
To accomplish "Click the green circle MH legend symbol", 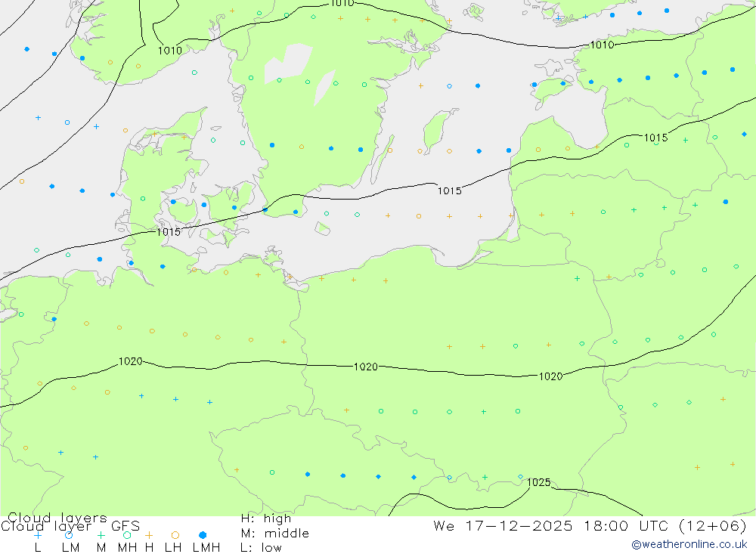I will [x=127, y=534].
